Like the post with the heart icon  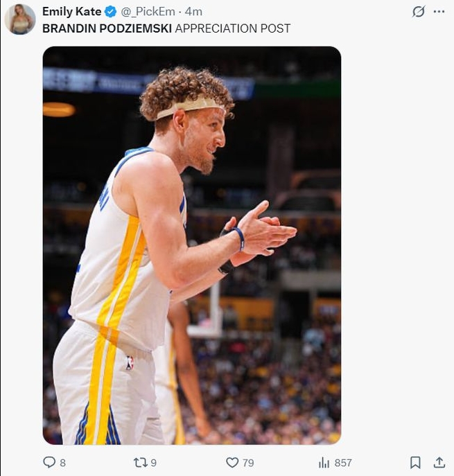(x=233, y=462)
